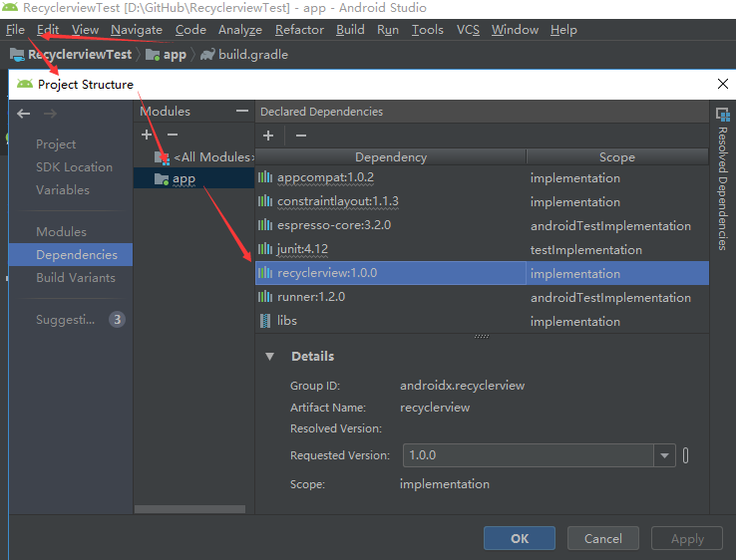Open the View menu
736x560 pixels.
point(85,30)
